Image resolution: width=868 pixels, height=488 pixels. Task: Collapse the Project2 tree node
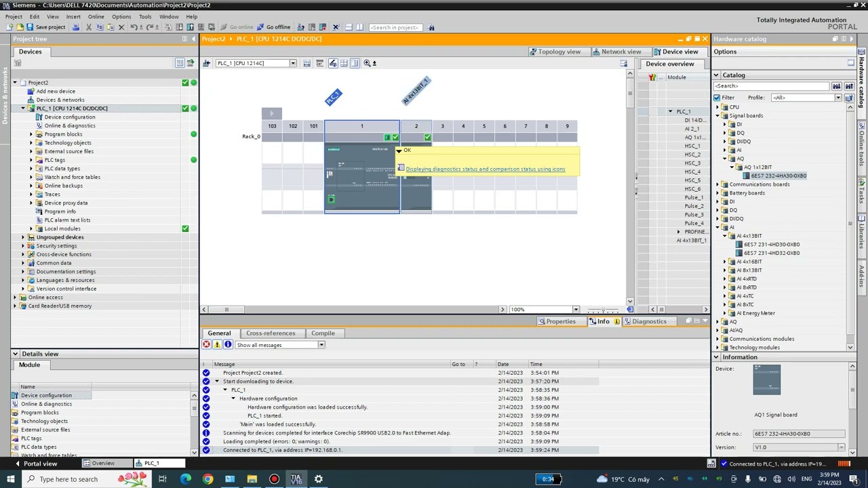[x=14, y=83]
